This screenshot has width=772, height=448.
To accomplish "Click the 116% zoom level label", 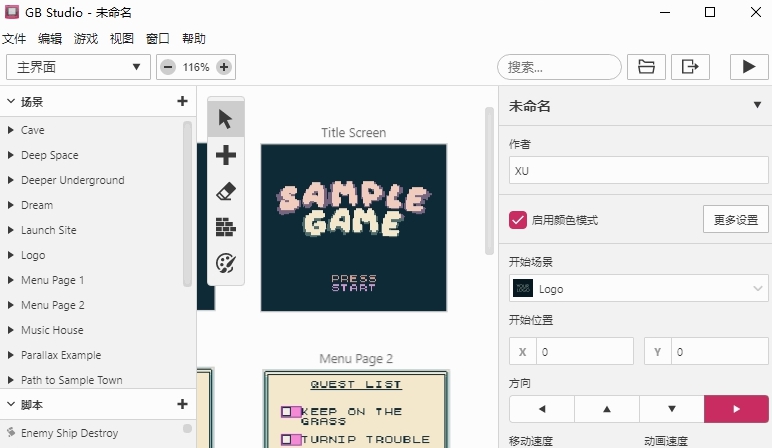I will [196, 67].
